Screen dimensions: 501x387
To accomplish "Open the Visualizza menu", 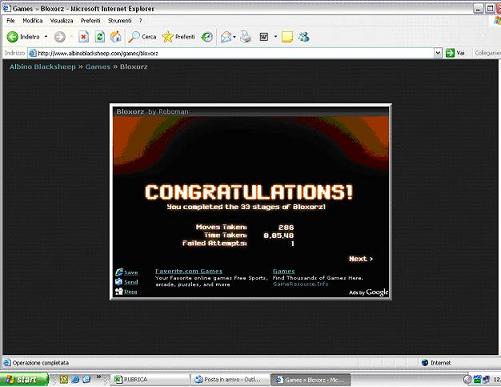I will tap(61, 21).
